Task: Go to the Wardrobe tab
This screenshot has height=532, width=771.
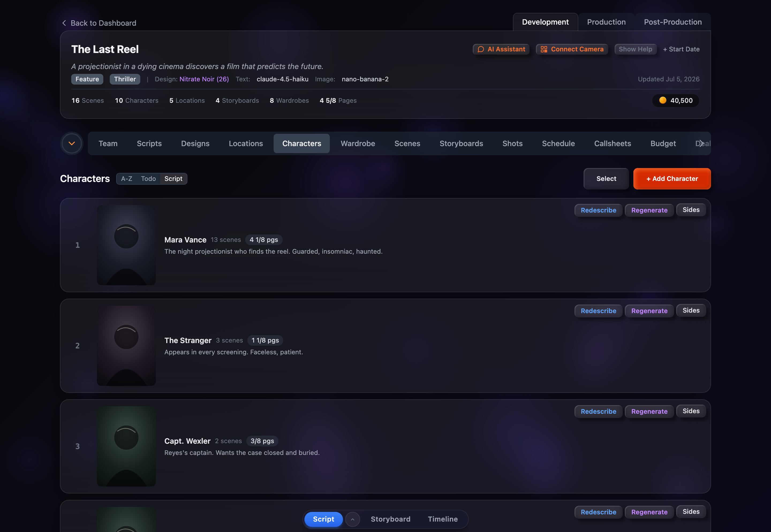Action: click(x=358, y=143)
